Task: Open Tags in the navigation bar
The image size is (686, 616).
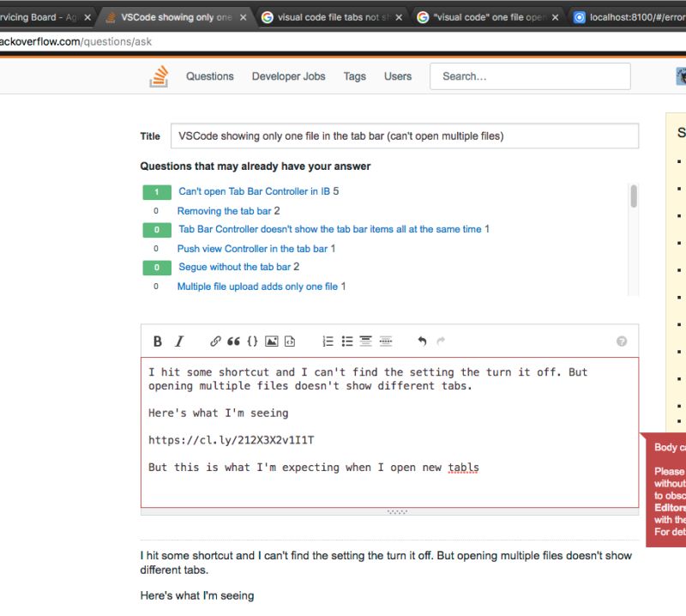Action: (x=355, y=76)
